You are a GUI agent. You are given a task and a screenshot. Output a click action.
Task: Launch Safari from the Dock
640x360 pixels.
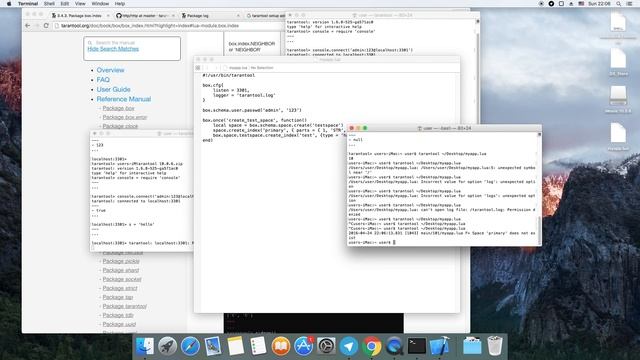click(190, 346)
